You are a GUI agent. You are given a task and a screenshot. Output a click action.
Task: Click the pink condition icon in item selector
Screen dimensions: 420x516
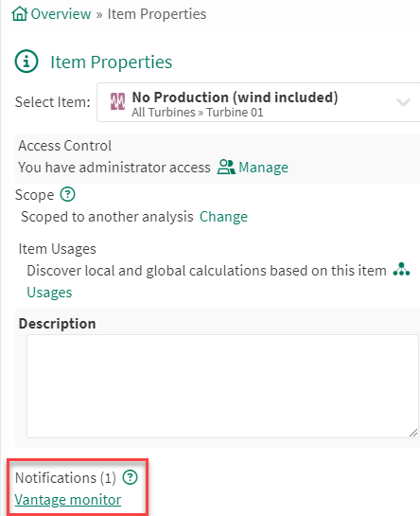[x=117, y=101]
